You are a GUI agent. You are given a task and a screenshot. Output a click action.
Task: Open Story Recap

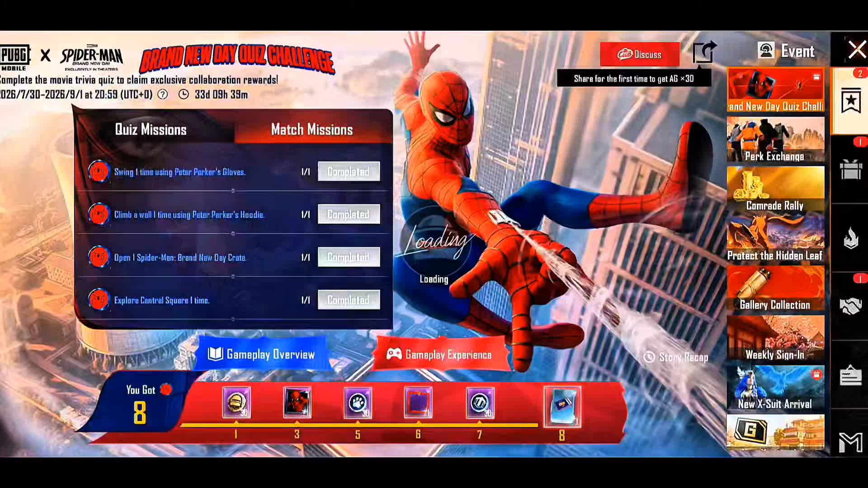676,357
